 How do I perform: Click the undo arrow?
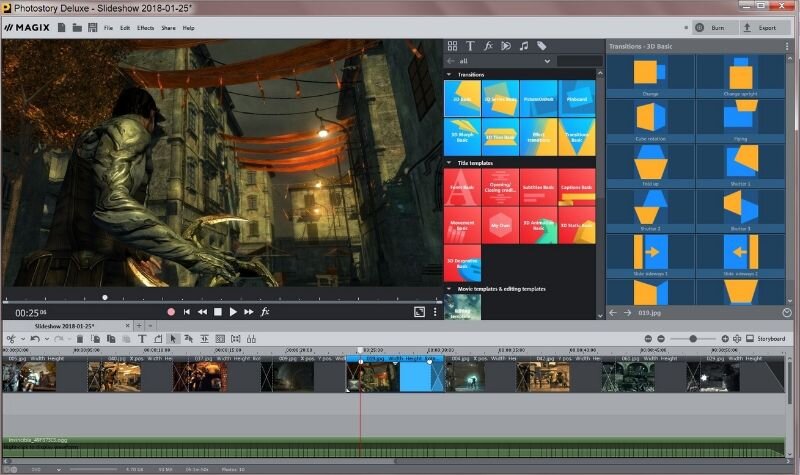35,339
